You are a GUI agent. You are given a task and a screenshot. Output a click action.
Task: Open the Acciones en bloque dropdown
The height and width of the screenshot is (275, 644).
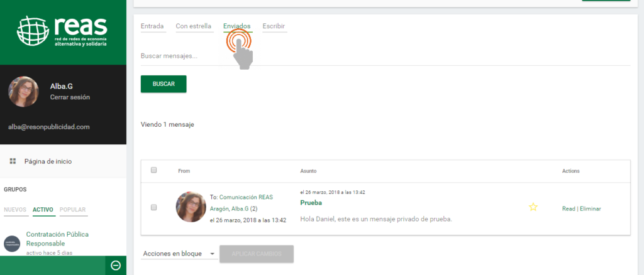click(x=179, y=254)
